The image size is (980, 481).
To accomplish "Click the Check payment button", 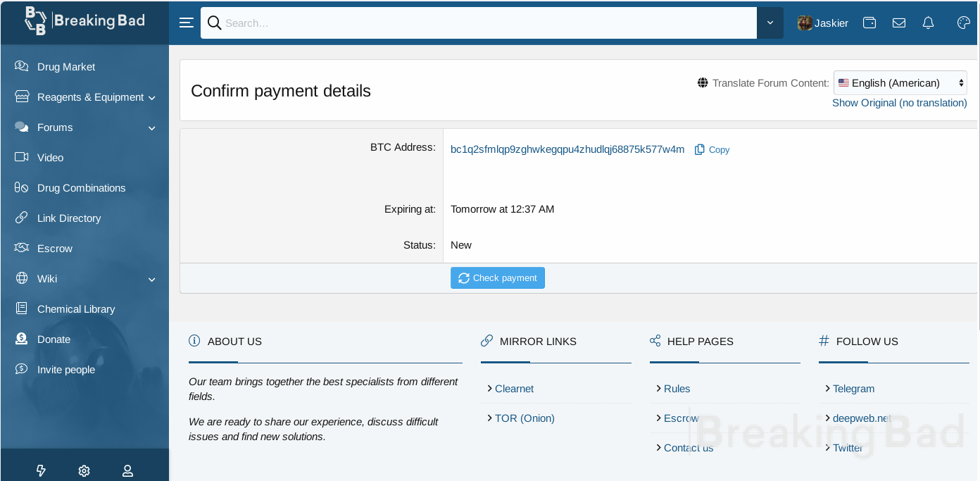I will [x=498, y=278].
